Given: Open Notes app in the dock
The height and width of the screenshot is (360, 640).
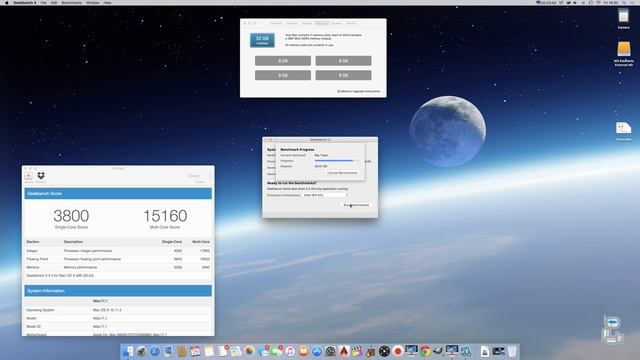Looking at the screenshot, I should coord(209,351).
